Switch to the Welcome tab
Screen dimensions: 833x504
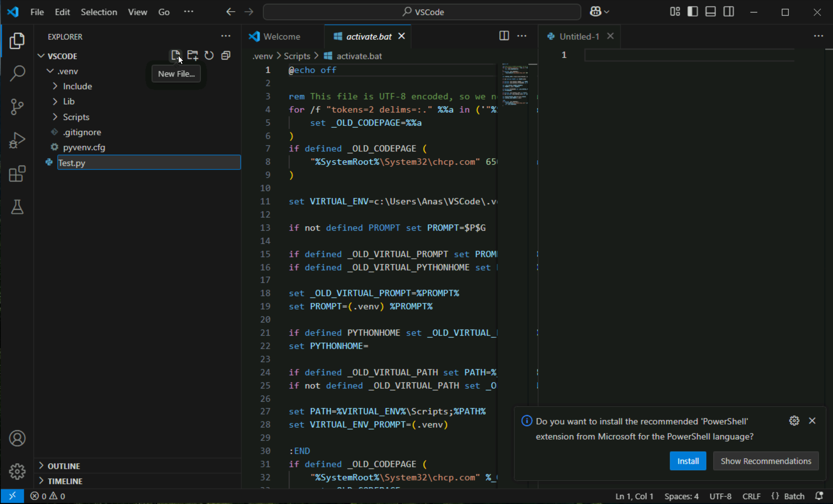coord(281,37)
